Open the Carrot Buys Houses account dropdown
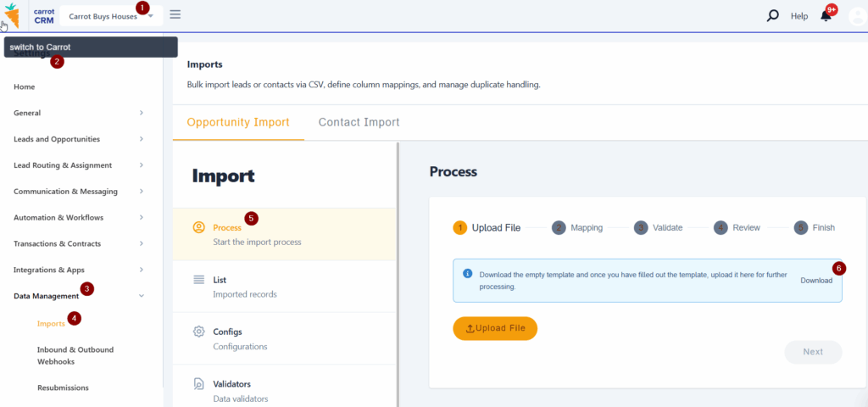868x407 pixels. (x=110, y=16)
